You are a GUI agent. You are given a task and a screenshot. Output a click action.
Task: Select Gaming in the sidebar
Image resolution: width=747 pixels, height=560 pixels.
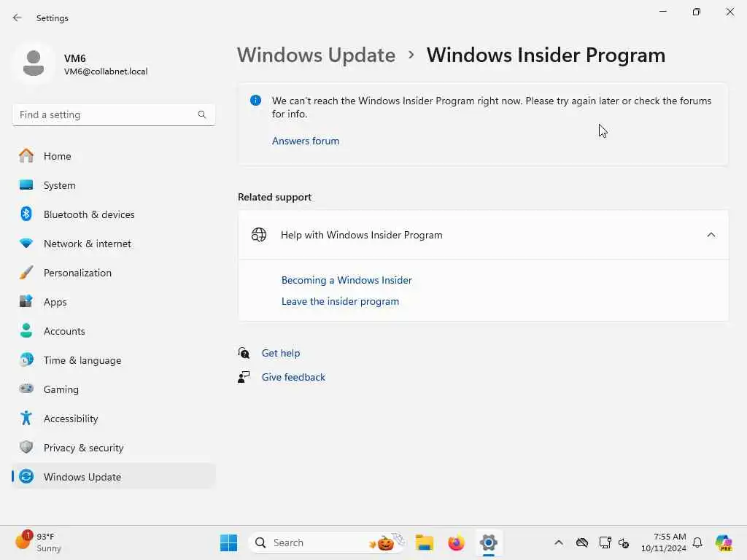tap(113, 389)
